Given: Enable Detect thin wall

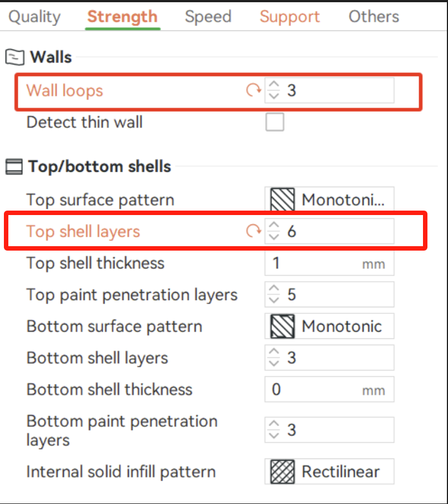Looking at the screenshot, I should click(275, 122).
